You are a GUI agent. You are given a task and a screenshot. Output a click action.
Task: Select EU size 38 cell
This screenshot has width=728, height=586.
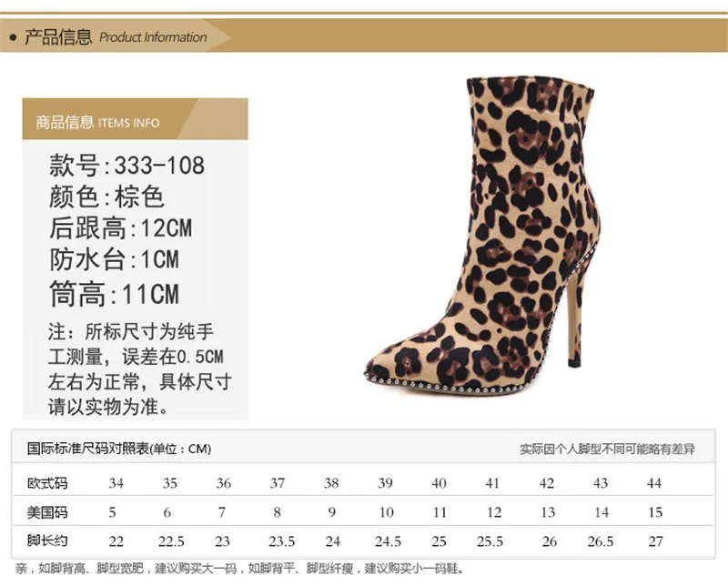coord(331,483)
